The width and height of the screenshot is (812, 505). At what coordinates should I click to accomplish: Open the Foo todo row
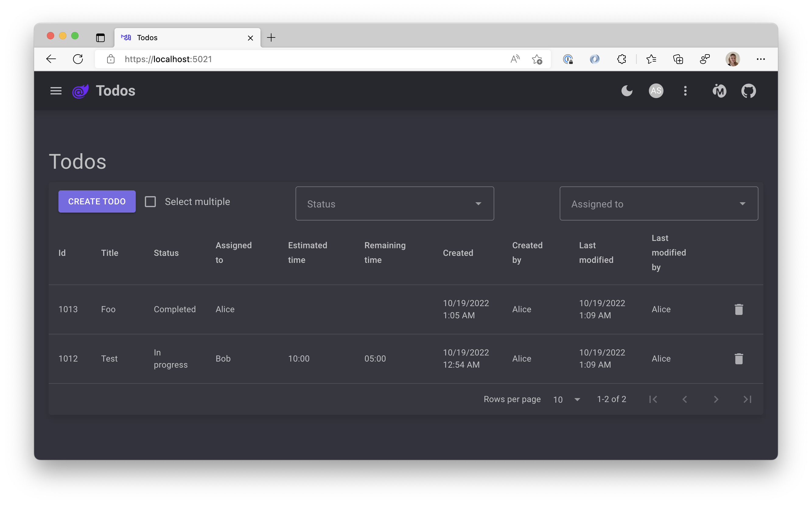coord(108,309)
